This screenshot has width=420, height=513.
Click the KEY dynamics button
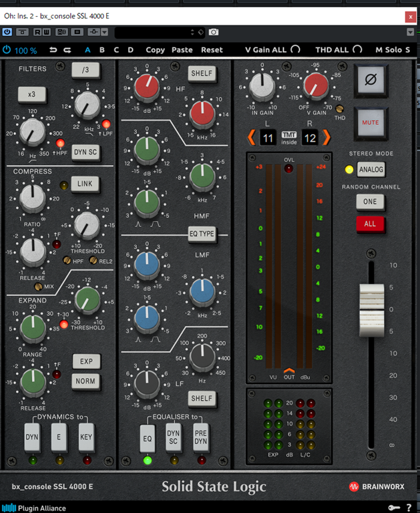click(86, 438)
